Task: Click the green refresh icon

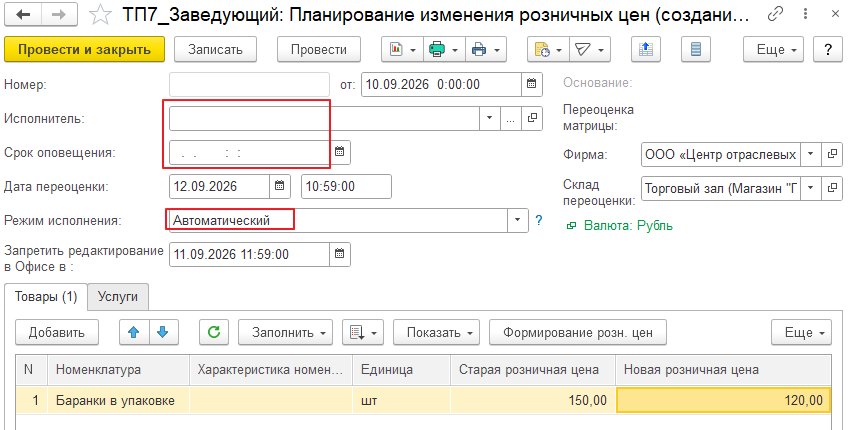Action: (x=214, y=332)
